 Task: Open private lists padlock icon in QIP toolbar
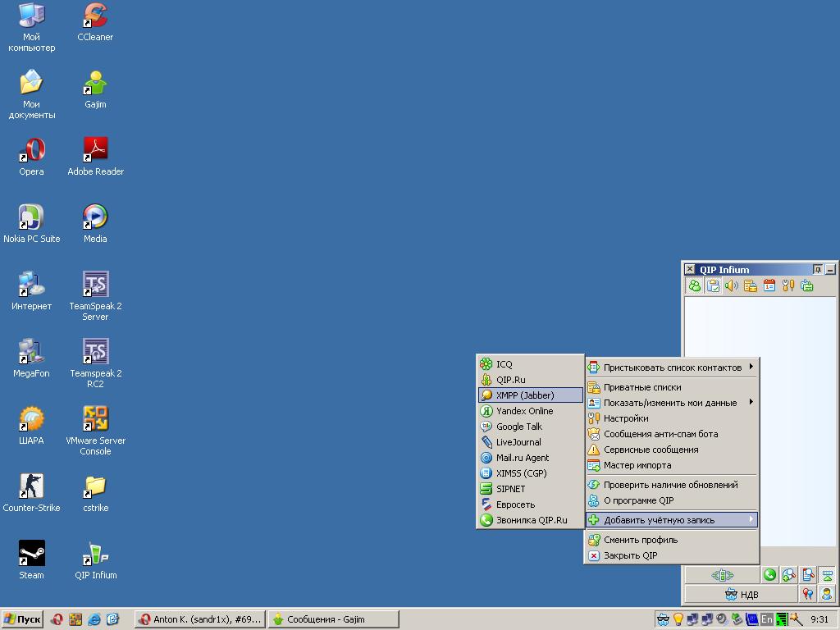[x=750, y=285]
